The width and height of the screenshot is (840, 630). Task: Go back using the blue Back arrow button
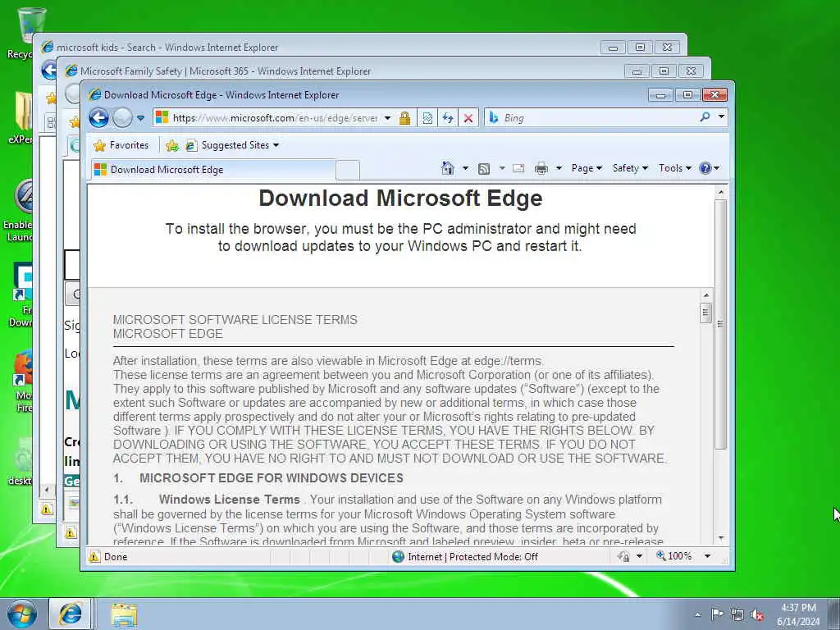coord(98,118)
